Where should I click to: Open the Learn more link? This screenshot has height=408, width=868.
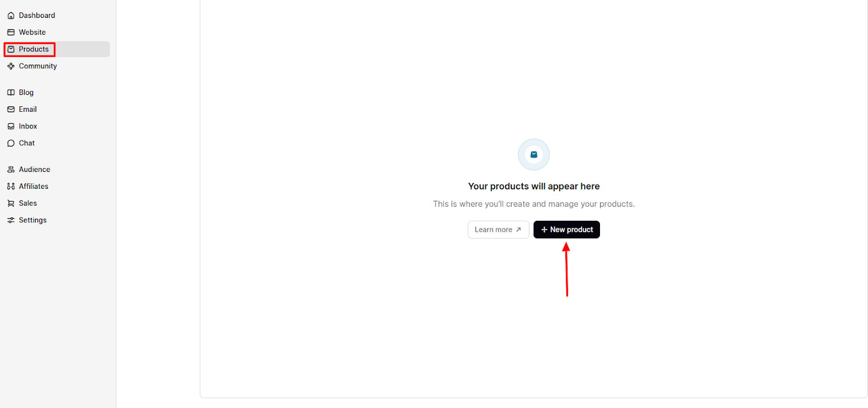pyautogui.click(x=498, y=229)
